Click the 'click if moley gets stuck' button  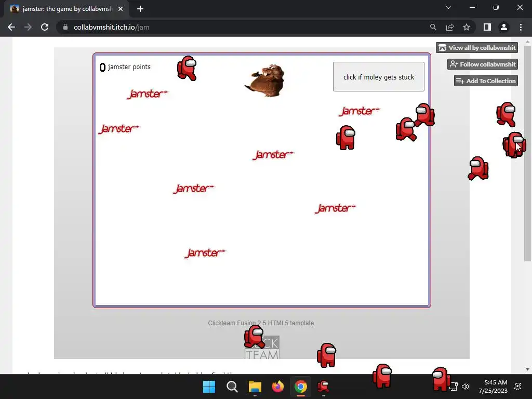pyautogui.click(x=379, y=77)
